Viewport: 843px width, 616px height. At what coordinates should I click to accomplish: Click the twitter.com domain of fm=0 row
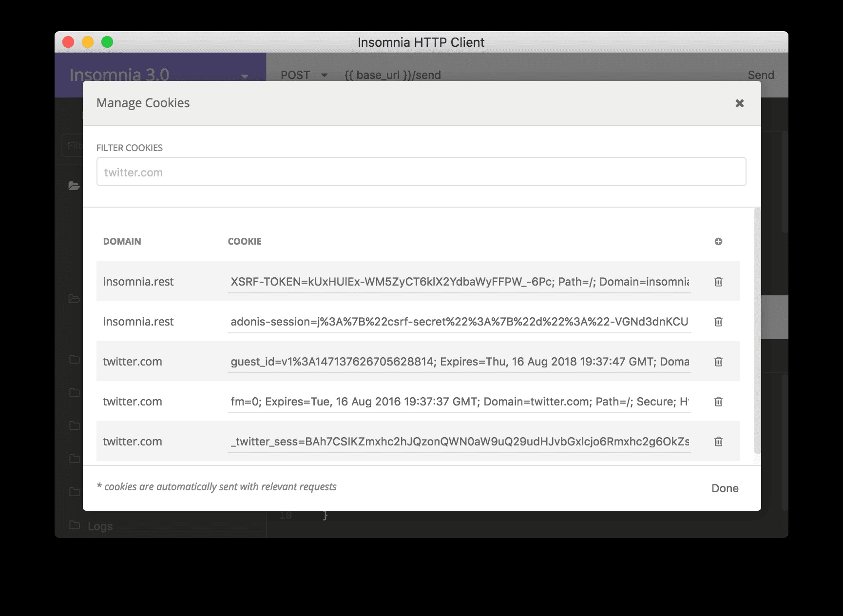pyautogui.click(x=133, y=402)
